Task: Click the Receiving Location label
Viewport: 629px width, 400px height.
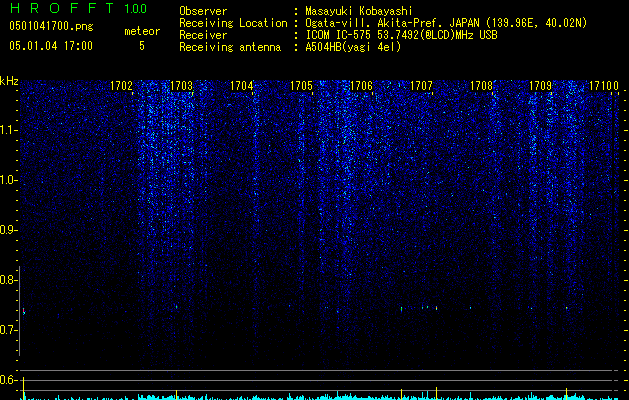Action: pos(233,23)
